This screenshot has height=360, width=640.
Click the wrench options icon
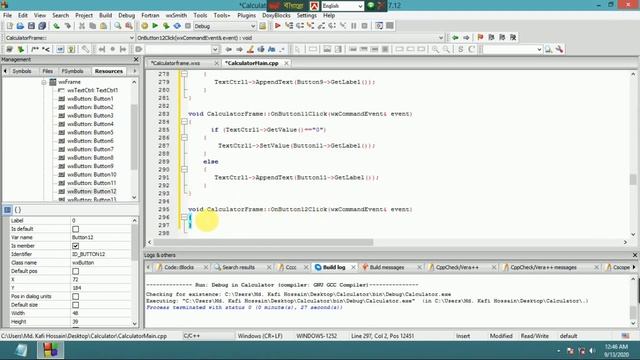pyautogui.click(x=559, y=49)
